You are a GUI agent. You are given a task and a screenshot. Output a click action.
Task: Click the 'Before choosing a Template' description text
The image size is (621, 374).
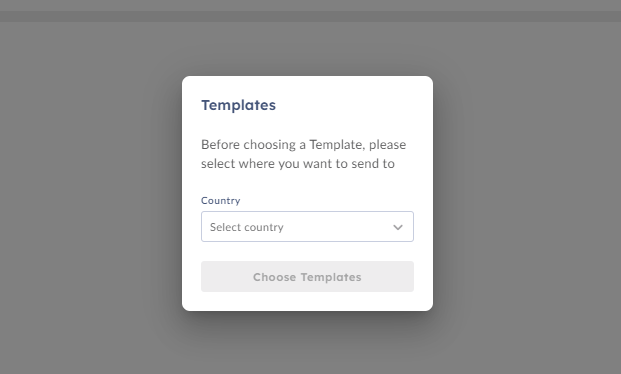303,154
